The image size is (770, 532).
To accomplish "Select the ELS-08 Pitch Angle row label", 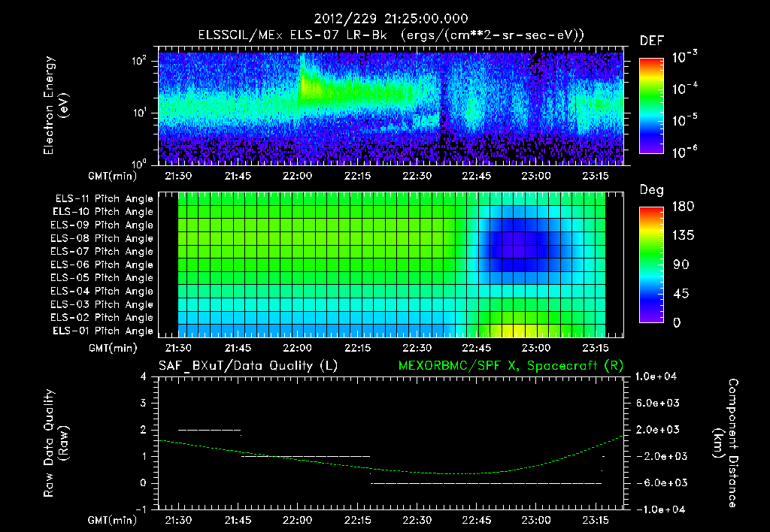I will (x=102, y=238).
